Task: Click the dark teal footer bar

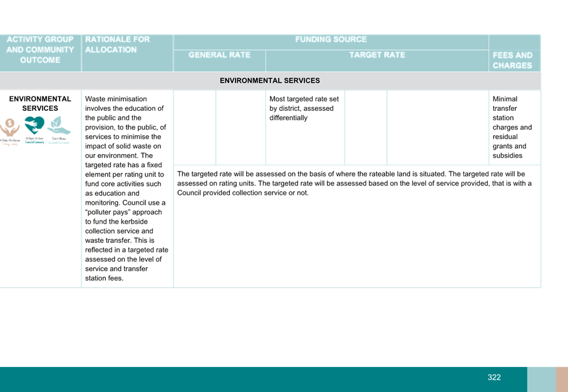Action: click(250, 379)
